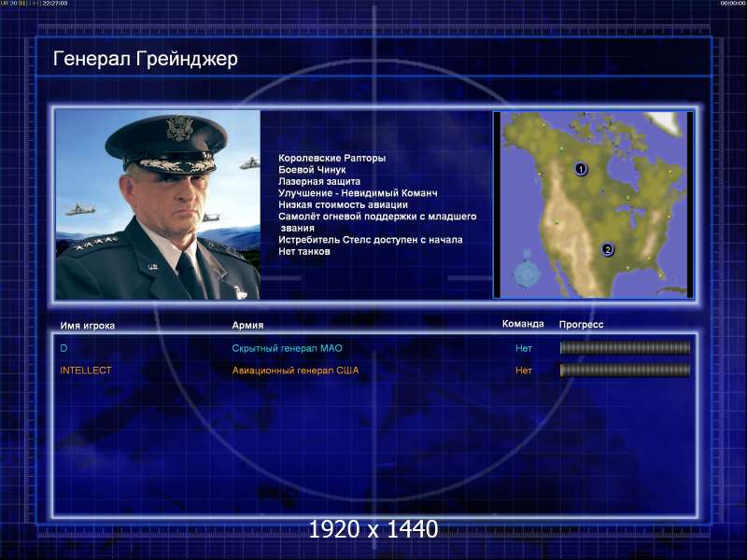The width and height of the screenshot is (747, 560).
Task: Click the 00:00:00 timer in the corner
Action: (x=732, y=4)
